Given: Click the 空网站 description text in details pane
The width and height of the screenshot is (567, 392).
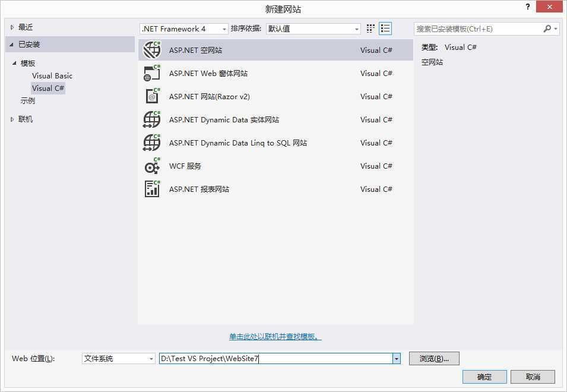Looking at the screenshot, I should pos(432,62).
